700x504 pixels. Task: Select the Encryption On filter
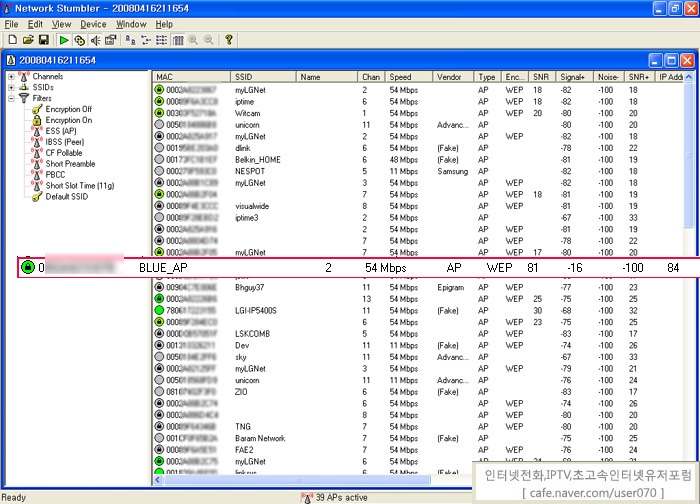(x=68, y=120)
